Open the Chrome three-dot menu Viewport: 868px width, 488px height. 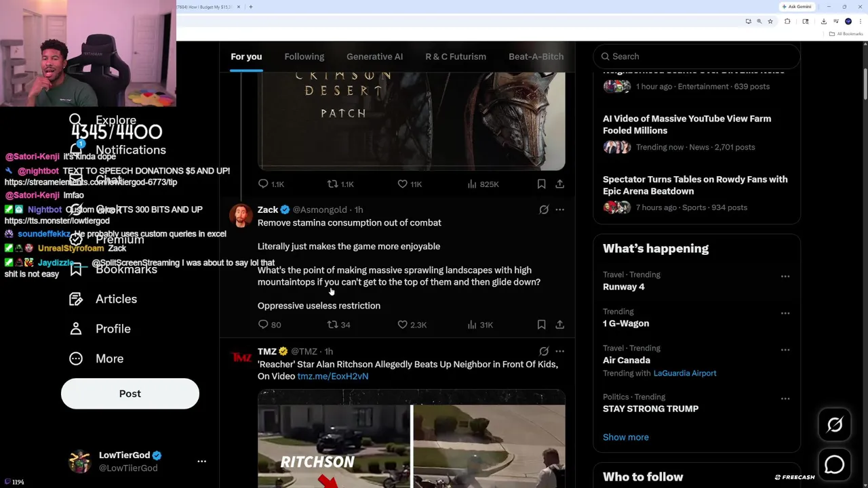click(859, 21)
